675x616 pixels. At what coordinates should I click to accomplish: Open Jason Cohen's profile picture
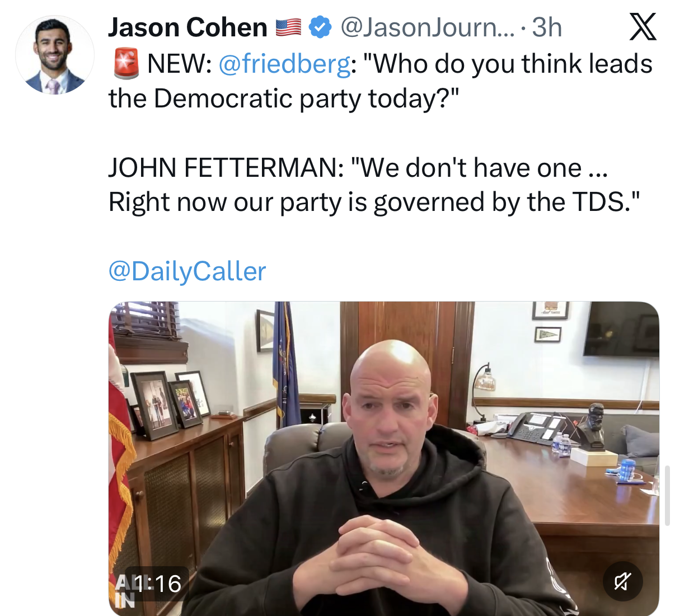[x=55, y=55]
